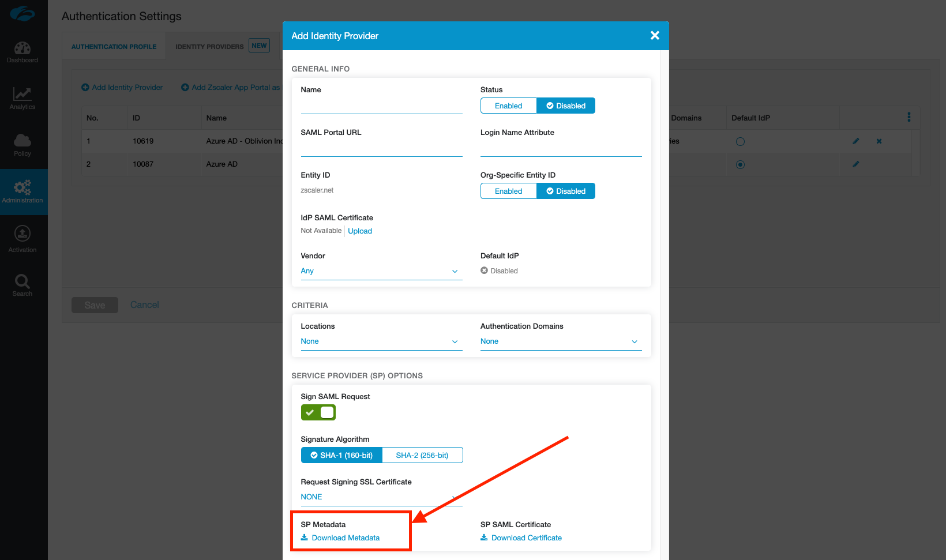Click Upload for the IdP SAML Certificate
The image size is (946, 560).
360,231
